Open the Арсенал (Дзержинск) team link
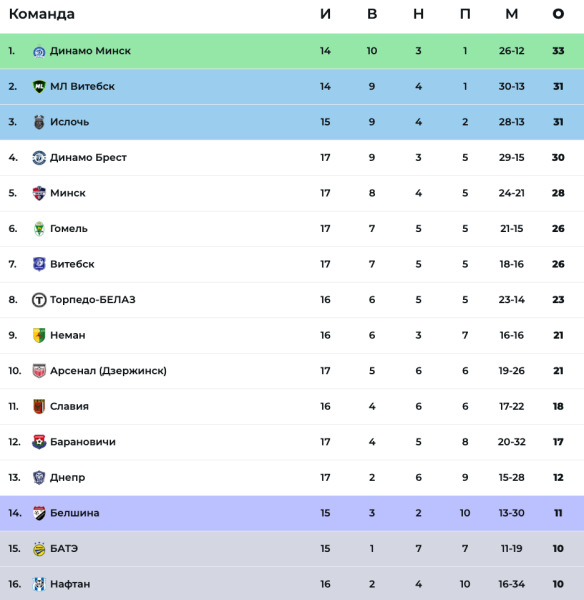The height and width of the screenshot is (600, 584). [x=108, y=371]
